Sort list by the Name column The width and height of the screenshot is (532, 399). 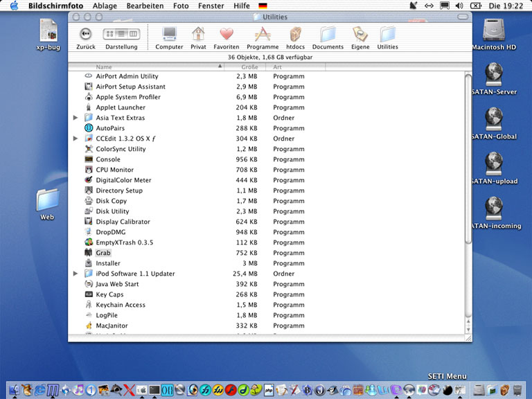coord(146,66)
